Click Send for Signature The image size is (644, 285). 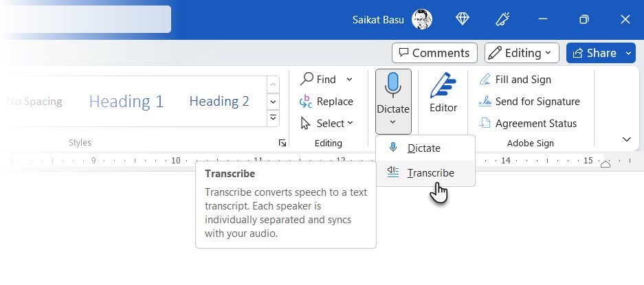click(x=529, y=102)
